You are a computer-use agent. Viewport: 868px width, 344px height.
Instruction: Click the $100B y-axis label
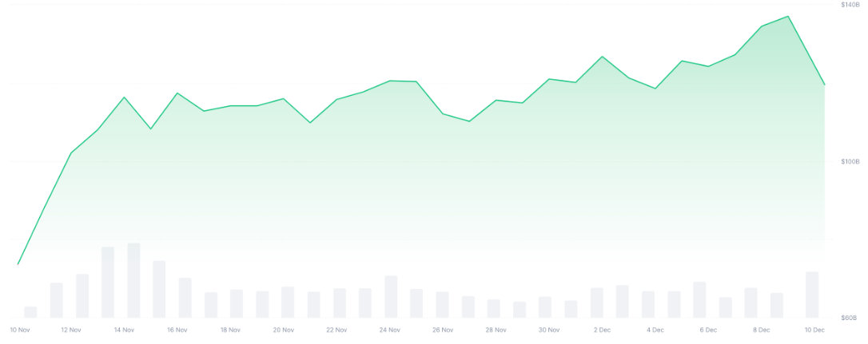[850, 161]
